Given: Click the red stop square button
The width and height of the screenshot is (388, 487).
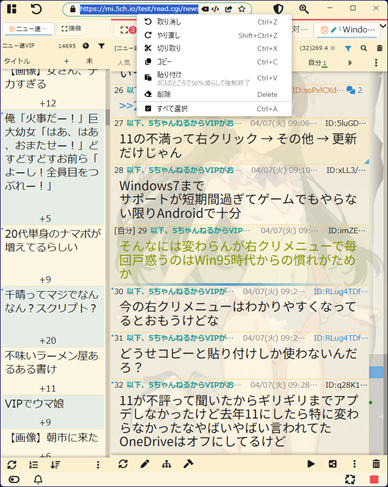Looking at the screenshot, I should pos(374,479).
